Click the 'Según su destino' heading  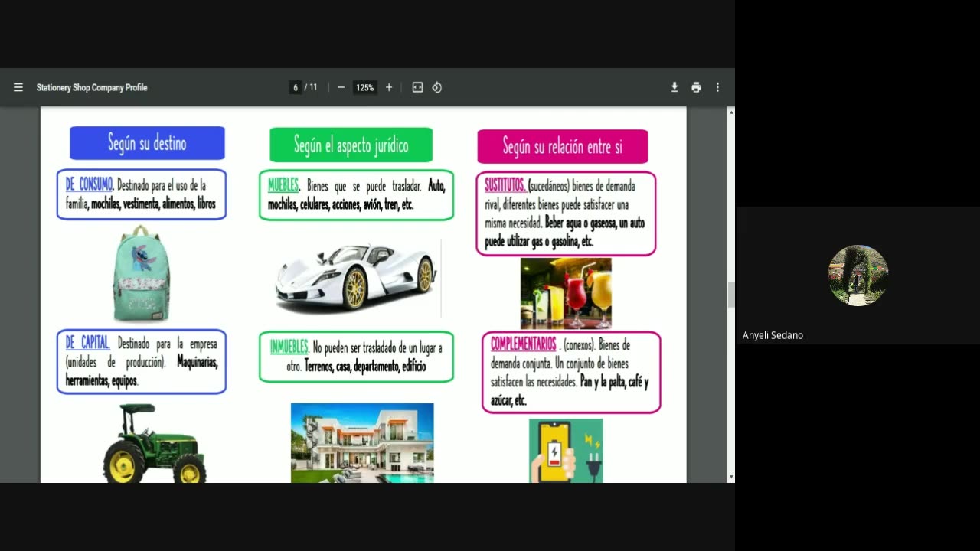click(147, 143)
